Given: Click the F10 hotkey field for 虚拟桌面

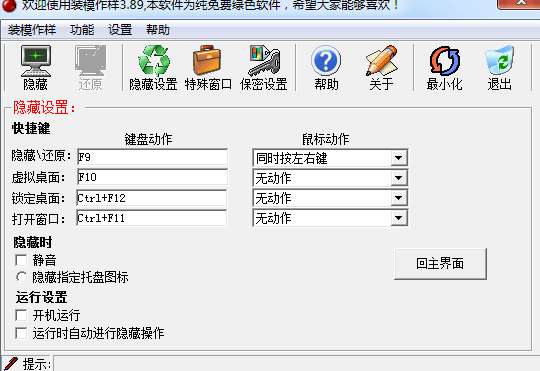Looking at the screenshot, I should 152,177.
